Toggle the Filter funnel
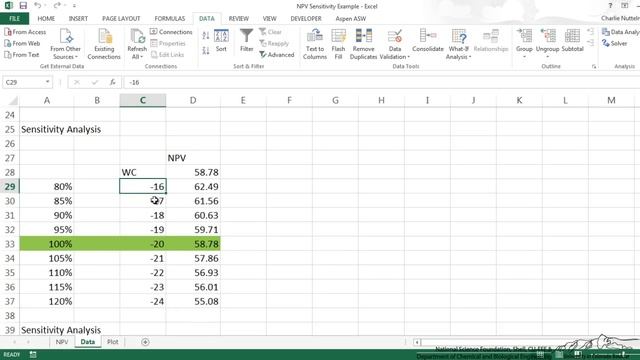 [247, 41]
